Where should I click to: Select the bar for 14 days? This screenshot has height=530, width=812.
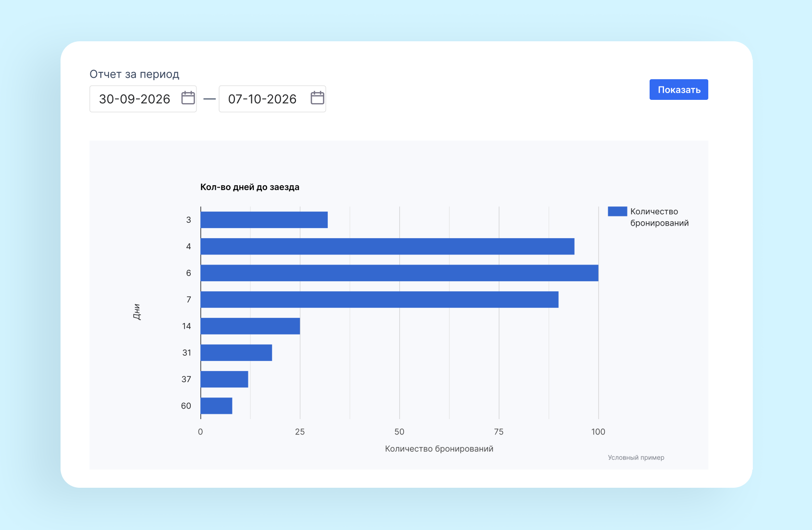[x=250, y=326]
